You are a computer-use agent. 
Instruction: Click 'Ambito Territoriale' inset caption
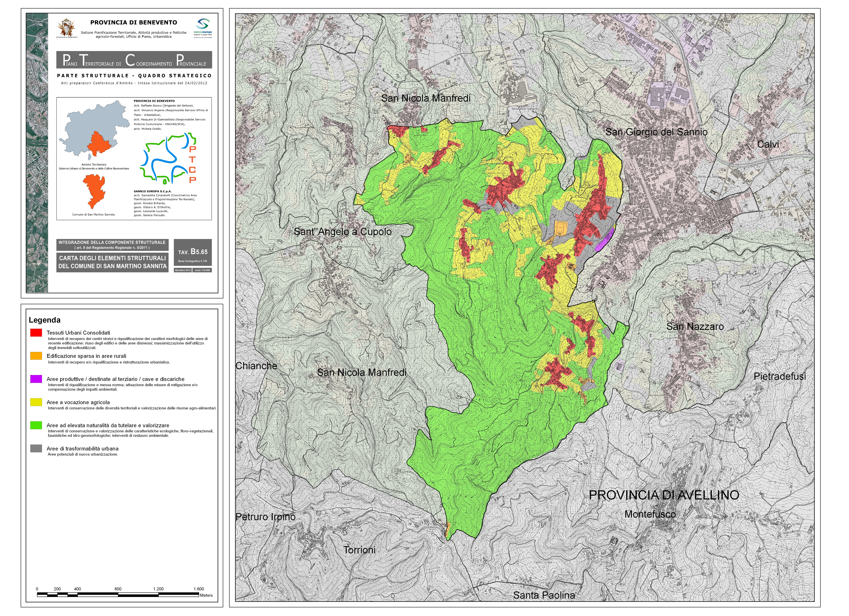pyautogui.click(x=94, y=165)
